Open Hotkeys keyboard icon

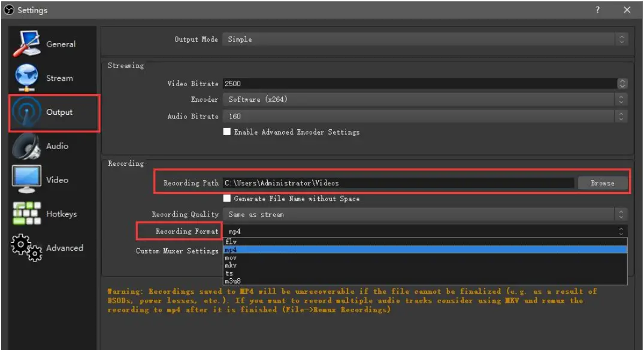coord(27,214)
